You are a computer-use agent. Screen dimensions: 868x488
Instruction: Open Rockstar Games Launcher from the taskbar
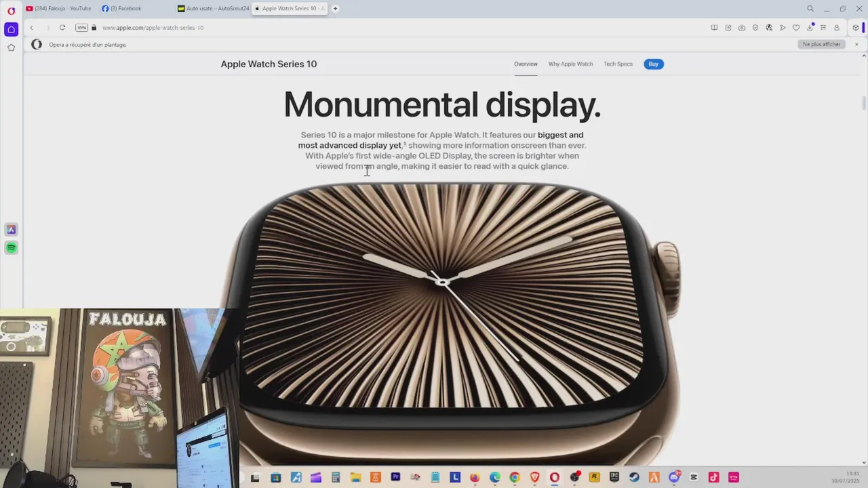click(593, 477)
